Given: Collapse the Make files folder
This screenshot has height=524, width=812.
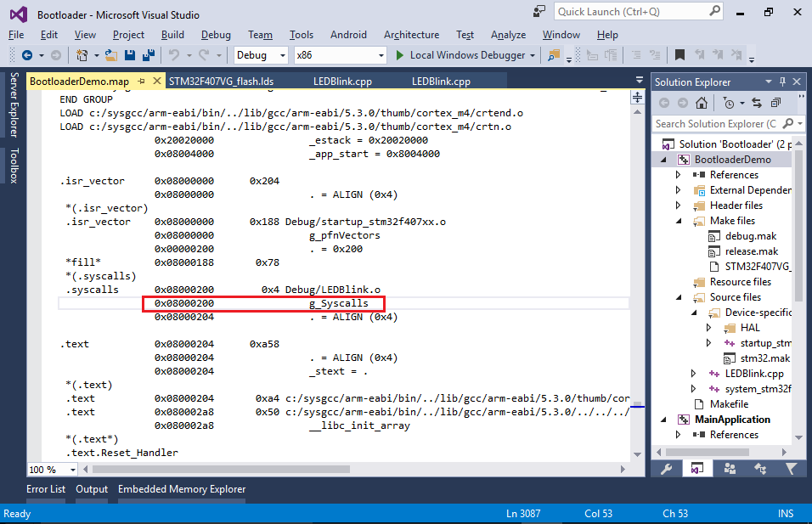Looking at the screenshot, I should pyautogui.click(x=679, y=221).
